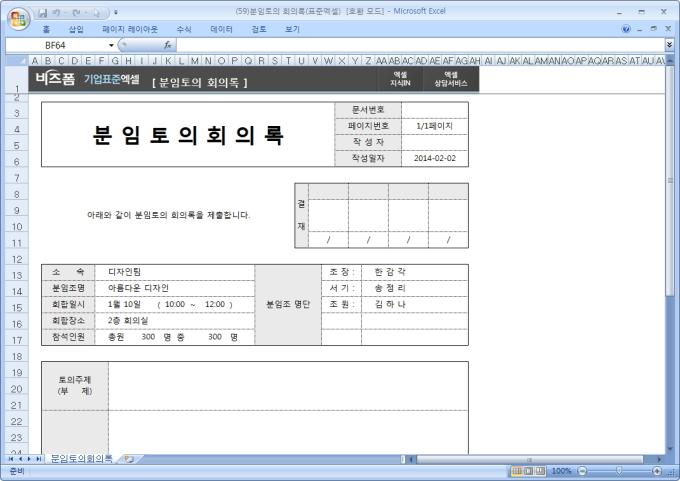Click the last sheet navigation arrow
Screen dimensions: 680x481
38,459
